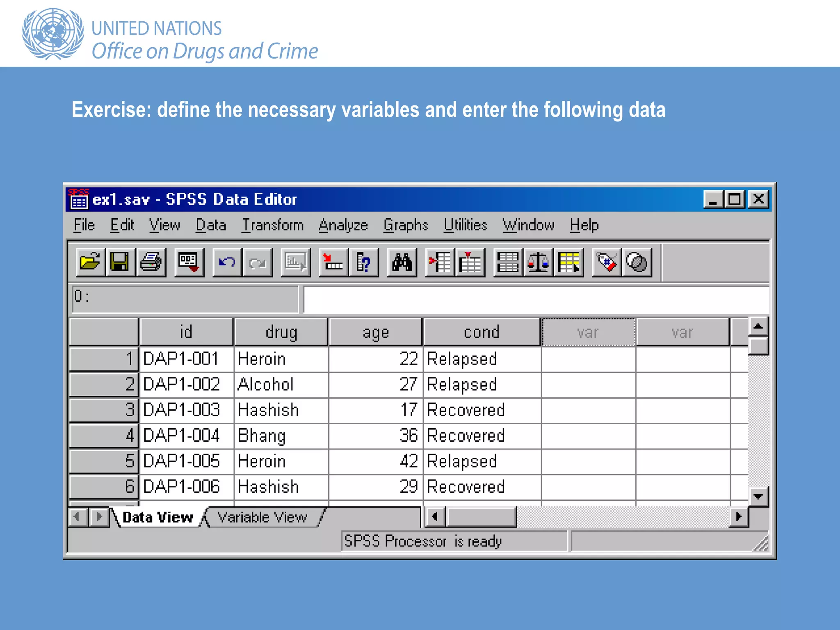
Task: Select the cond column header
Action: (x=482, y=332)
